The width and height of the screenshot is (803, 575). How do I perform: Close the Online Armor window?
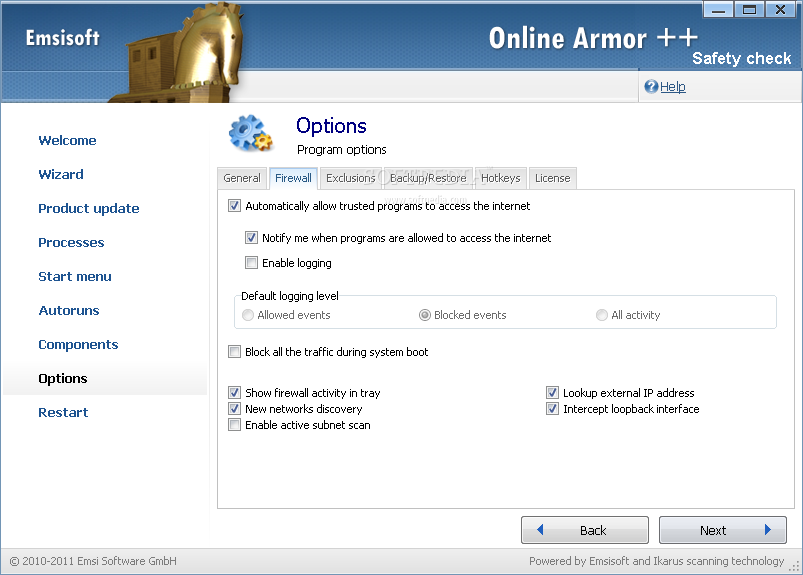point(780,9)
